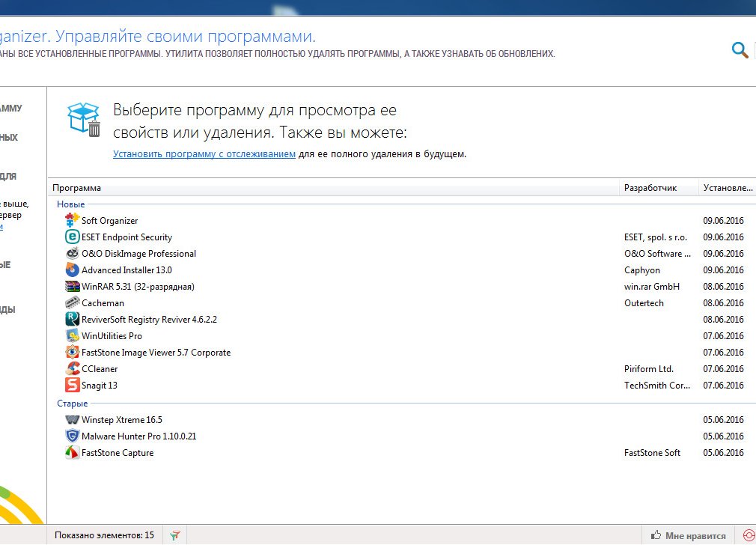Screen dimensions: 756x545
Task: Click developer cell 'ESET, spol. s r.o.'
Action: click(656, 237)
